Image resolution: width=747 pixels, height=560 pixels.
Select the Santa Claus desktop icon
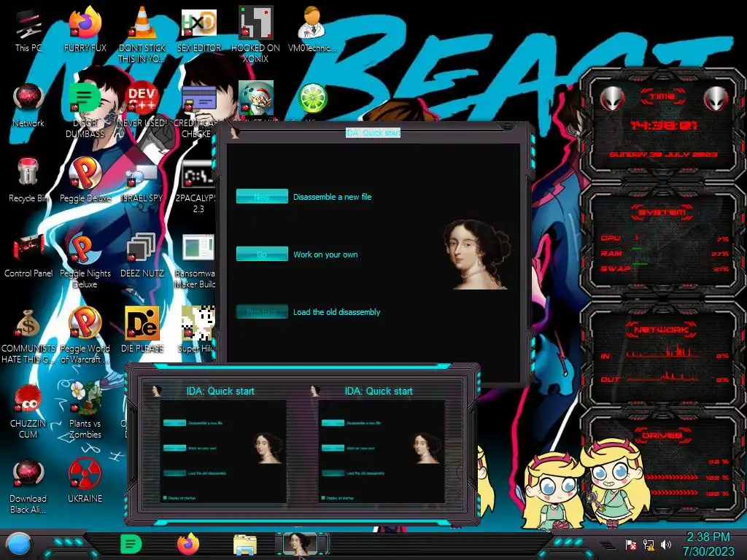pos(256,98)
